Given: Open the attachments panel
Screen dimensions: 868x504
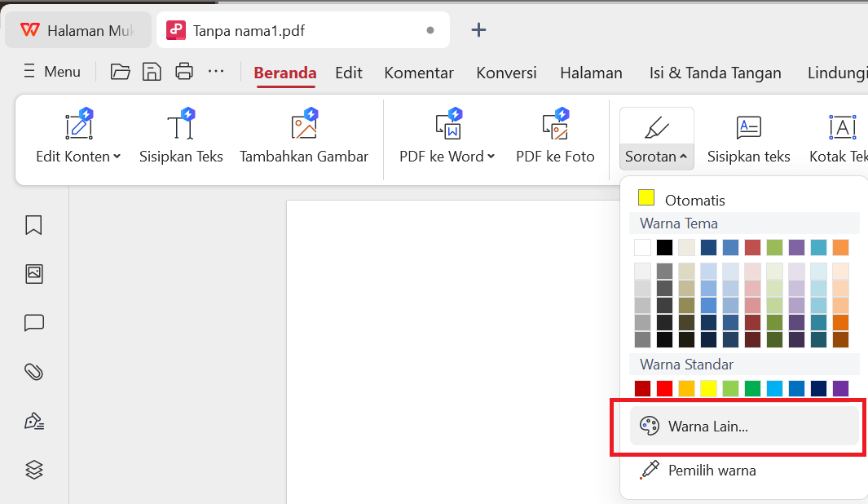Looking at the screenshot, I should pos(33,372).
